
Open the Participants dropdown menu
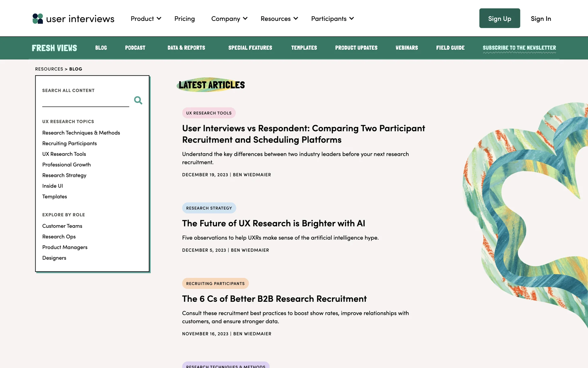coord(332,19)
